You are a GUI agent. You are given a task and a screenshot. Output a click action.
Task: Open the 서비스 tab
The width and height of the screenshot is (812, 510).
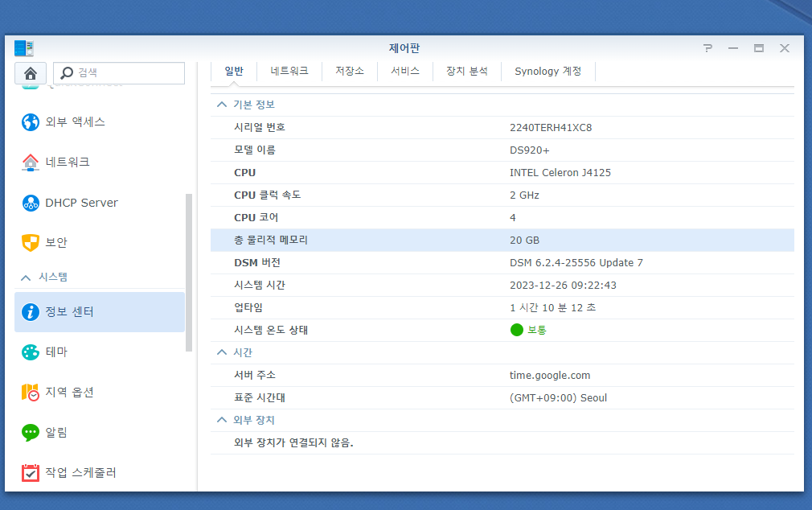[x=405, y=71]
